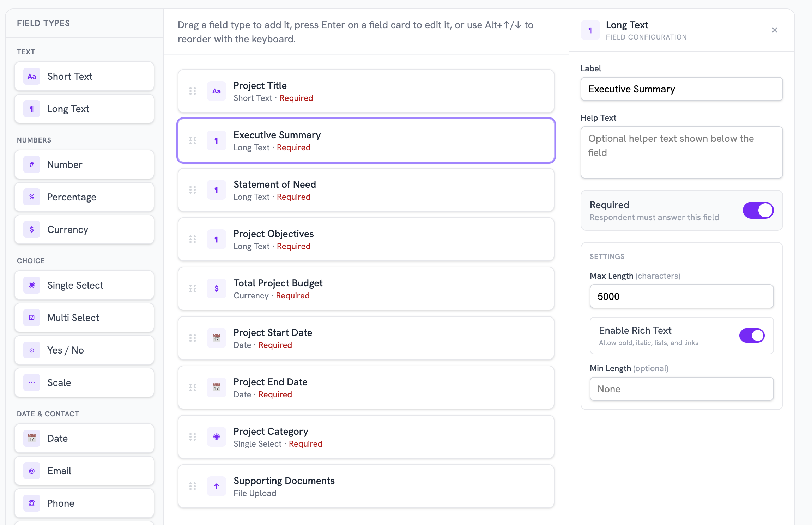This screenshot has height=525, width=812.
Task: Click the Label input with Executive Summary
Action: tap(682, 89)
